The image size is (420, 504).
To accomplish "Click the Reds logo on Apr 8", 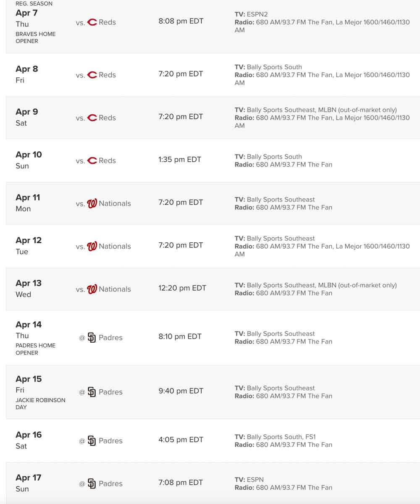I will pos(92,75).
